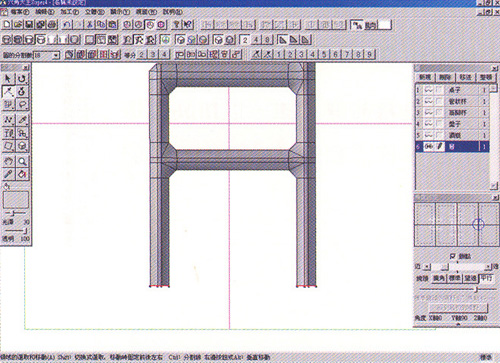This screenshot has height=363, width=500.
Task: Click the Cut scissors icon
Action: point(90,25)
